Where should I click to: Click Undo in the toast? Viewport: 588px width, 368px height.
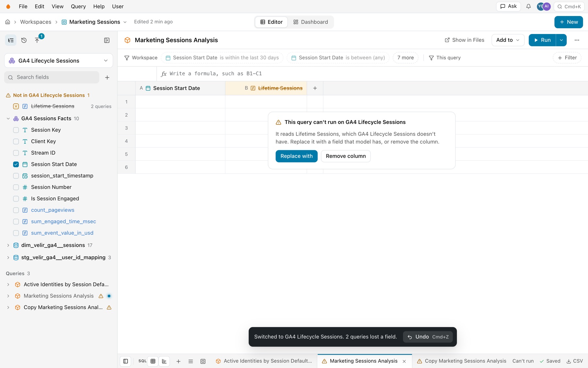[x=428, y=337]
